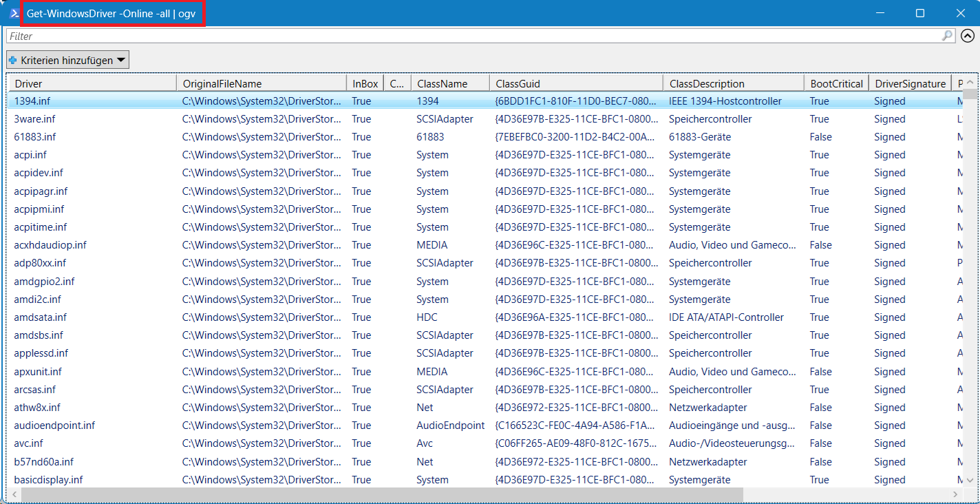Sort by the Driver column header

pos(92,83)
